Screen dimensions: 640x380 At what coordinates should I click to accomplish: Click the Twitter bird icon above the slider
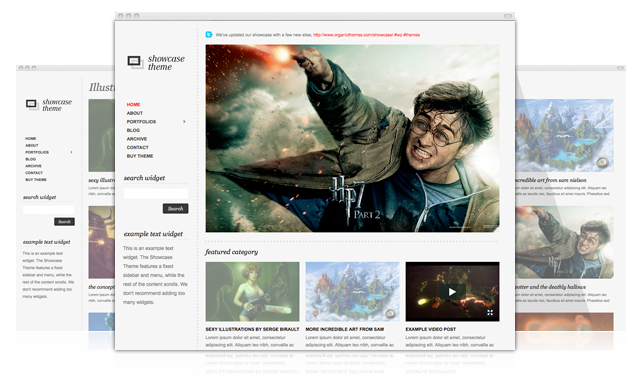coord(209,35)
